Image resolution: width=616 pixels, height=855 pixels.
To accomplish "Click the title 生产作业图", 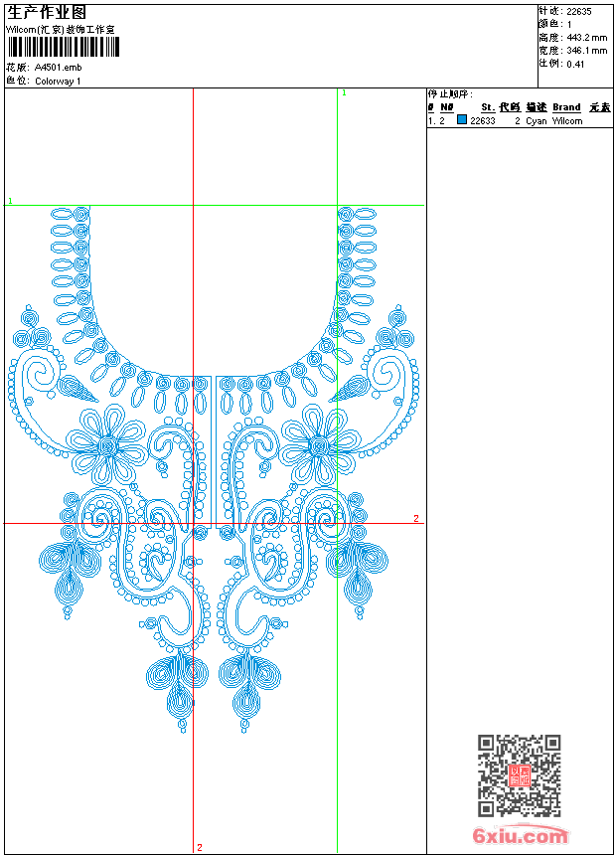I will coord(47,13).
